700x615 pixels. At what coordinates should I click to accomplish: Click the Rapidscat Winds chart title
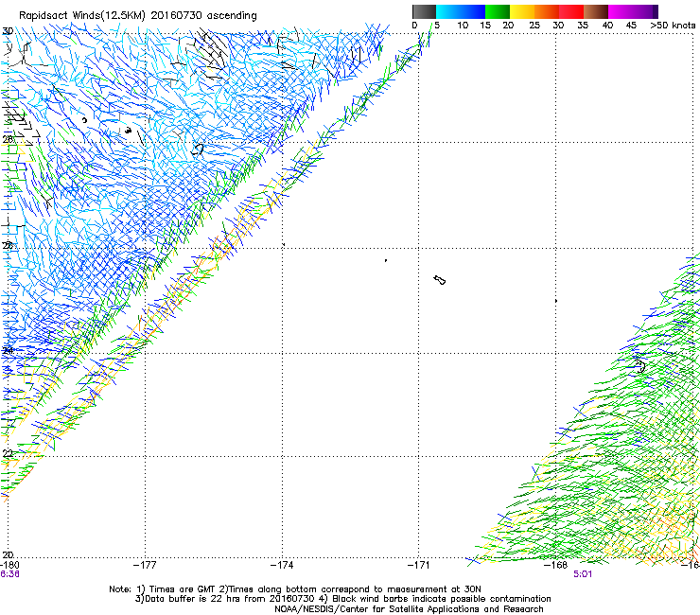pyautogui.click(x=137, y=15)
